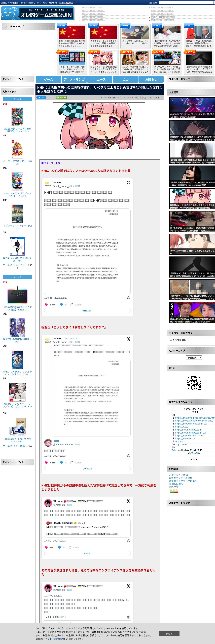Click the ゲーム2 ranking header button
The width and height of the screenshot is (215, 644).
tap(17, 277)
